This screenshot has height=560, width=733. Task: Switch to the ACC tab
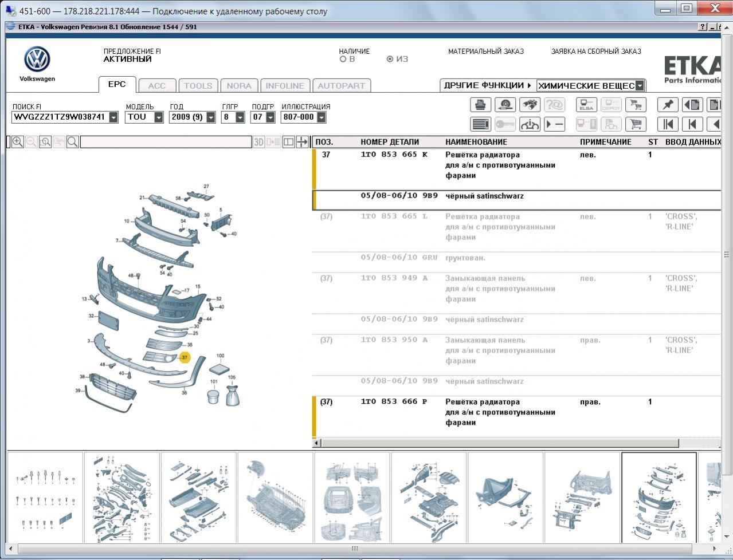(x=157, y=85)
